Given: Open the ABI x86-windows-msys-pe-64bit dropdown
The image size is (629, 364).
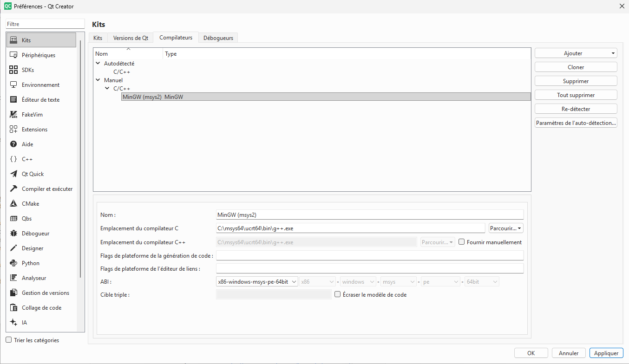Looking at the screenshot, I should coord(257,282).
